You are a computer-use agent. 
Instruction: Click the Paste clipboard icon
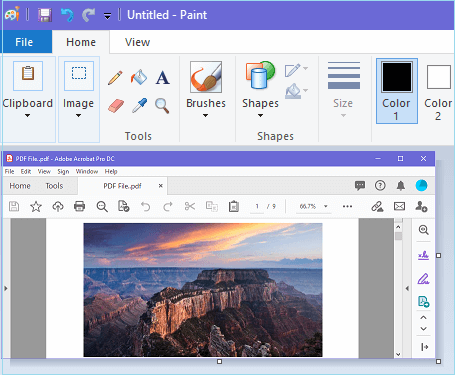[28, 76]
